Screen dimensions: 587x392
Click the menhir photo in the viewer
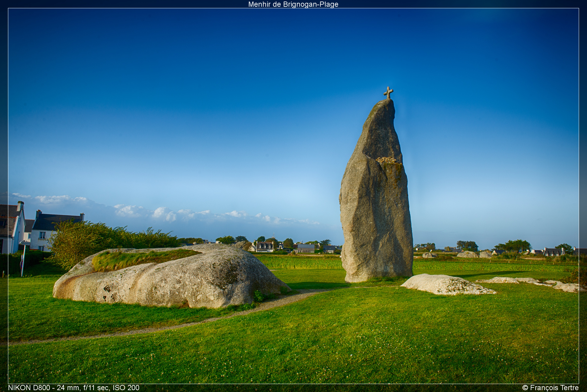293,196
